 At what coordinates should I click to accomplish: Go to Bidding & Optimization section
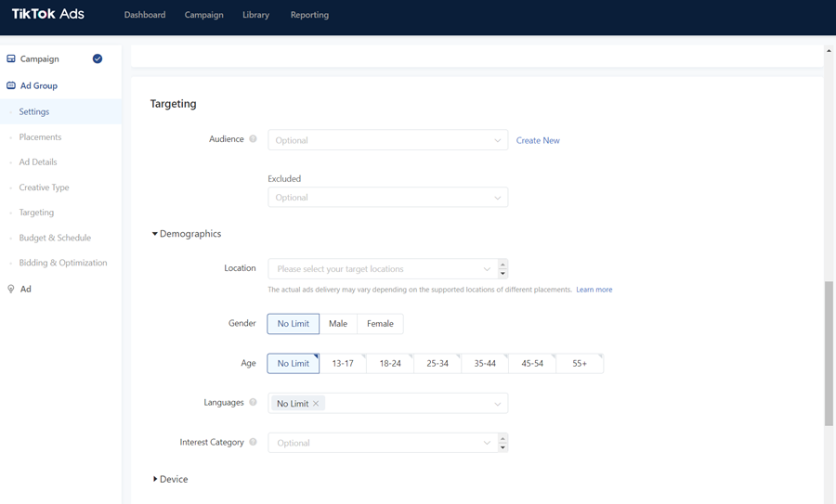click(63, 263)
